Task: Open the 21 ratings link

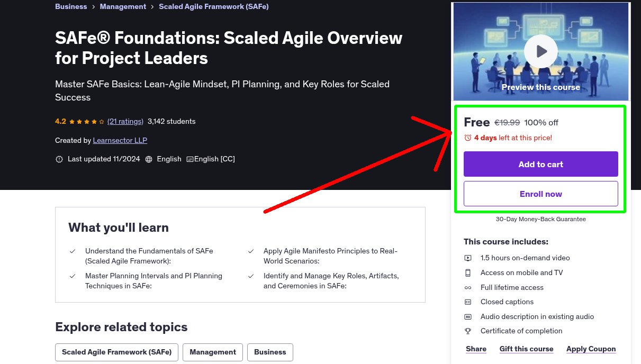Action: [x=125, y=121]
